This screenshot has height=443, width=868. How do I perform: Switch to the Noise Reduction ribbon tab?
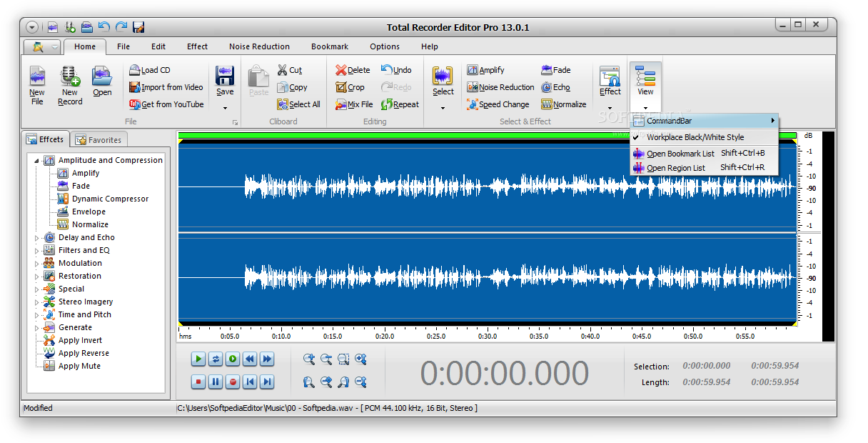(x=259, y=46)
